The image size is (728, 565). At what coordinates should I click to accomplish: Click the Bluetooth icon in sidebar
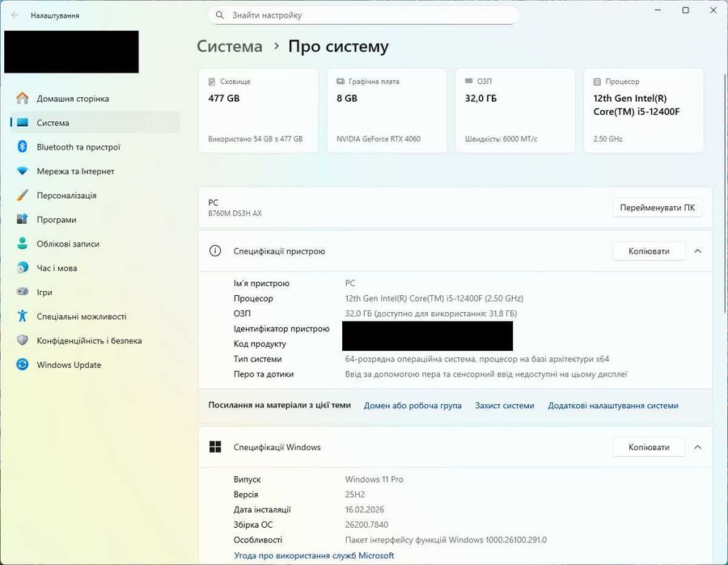click(x=23, y=146)
